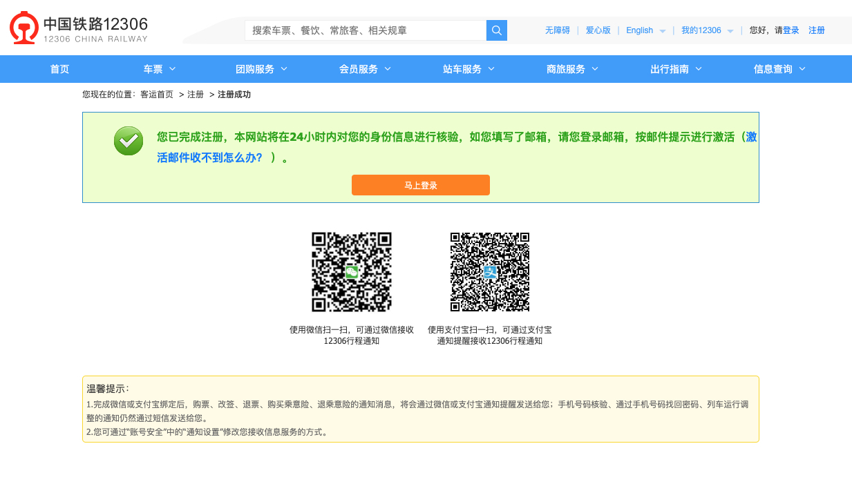Expand the 我的12306 dropdown arrow

[730, 31]
